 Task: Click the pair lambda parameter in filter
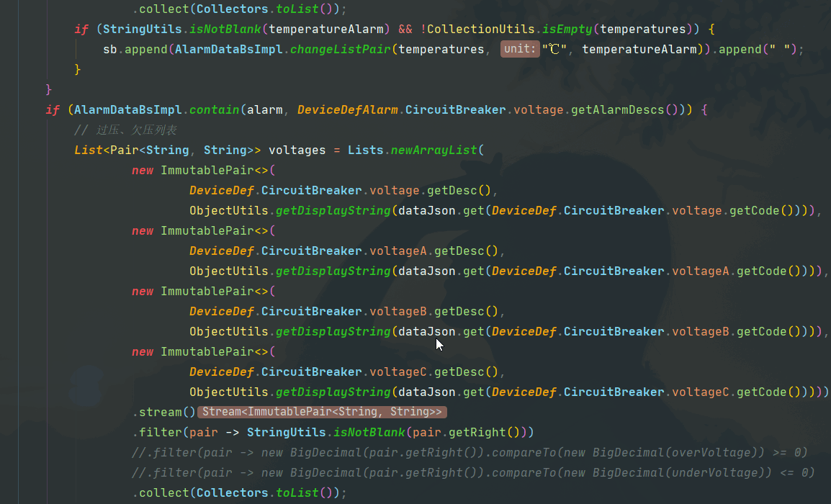(x=204, y=432)
